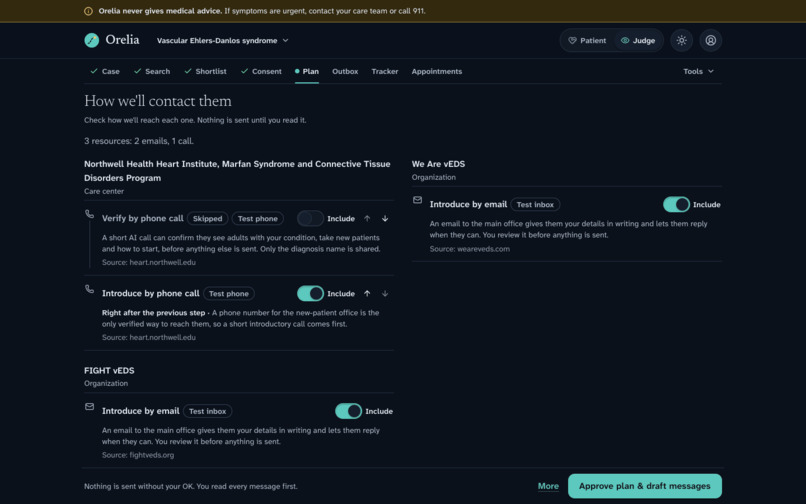Click the 'FIGHT vEDS' organization heading
The height and width of the screenshot is (504, 806).
(x=109, y=370)
